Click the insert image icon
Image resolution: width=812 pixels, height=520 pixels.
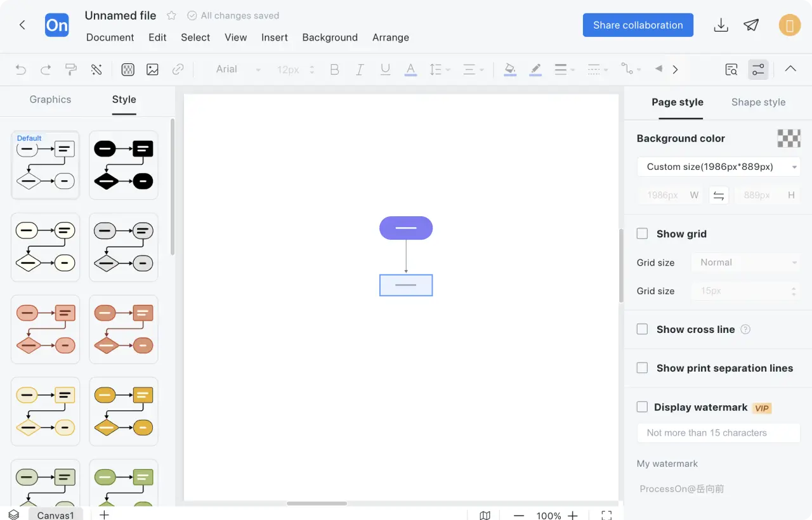pyautogui.click(x=152, y=70)
